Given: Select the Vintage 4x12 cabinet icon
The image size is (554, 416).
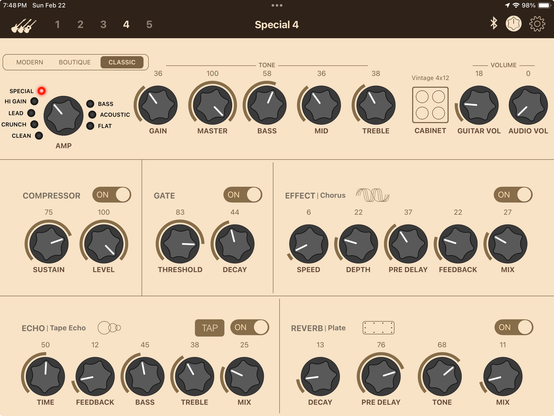Looking at the screenshot, I should (x=430, y=105).
